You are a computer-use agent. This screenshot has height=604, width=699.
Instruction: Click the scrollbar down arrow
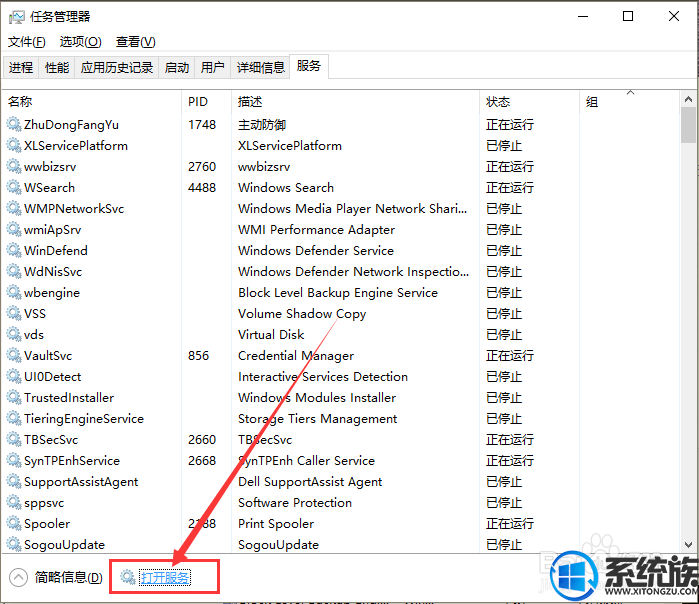coord(688,545)
